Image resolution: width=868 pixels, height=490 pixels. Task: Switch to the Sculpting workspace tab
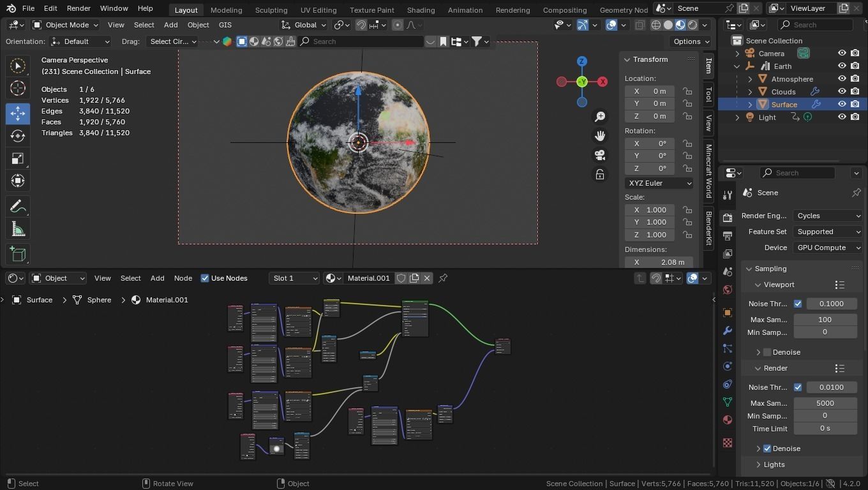(271, 10)
